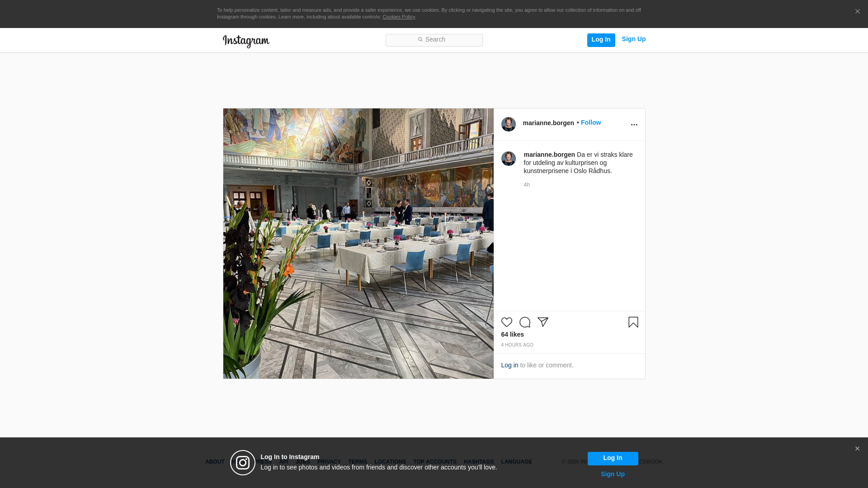Click the comment speech bubble icon
The image size is (868, 488).
pyautogui.click(x=525, y=322)
